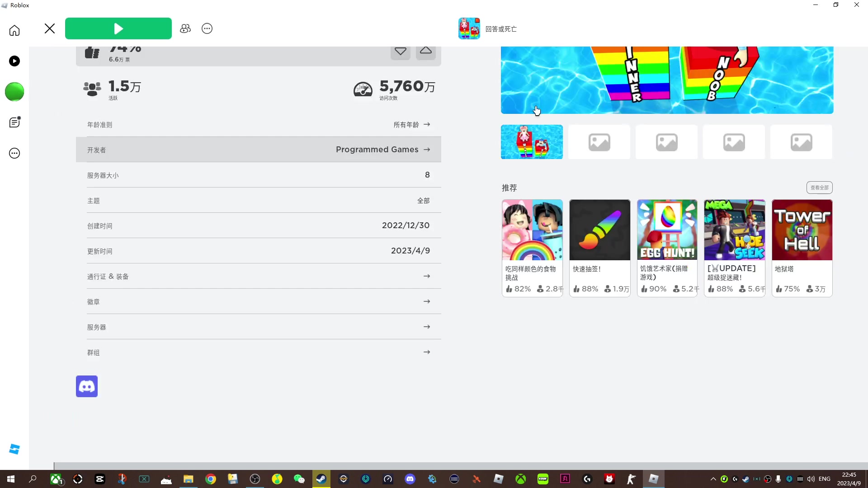Open recommended Egg Hunt 饥饿艺术家 game
The image size is (868, 488).
[667, 248]
